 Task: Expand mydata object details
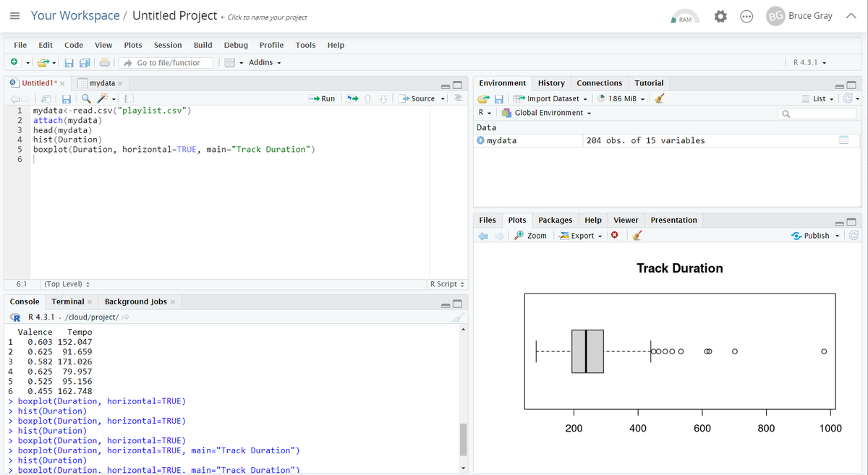point(481,140)
